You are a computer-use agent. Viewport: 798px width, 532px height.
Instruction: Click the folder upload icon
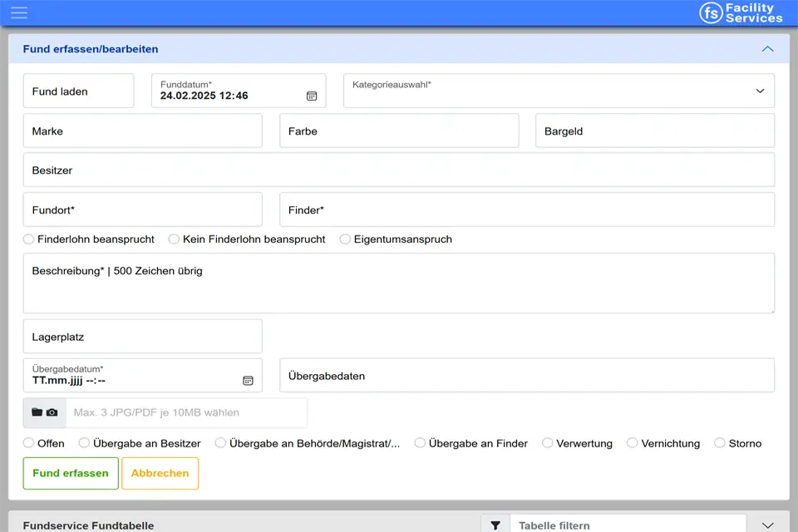(37, 412)
